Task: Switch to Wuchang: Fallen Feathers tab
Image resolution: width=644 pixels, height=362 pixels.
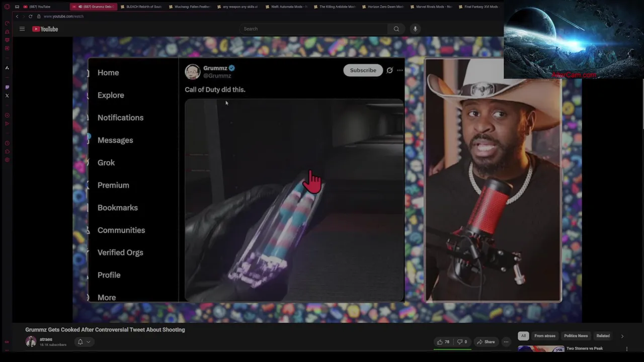Action: 189,7
